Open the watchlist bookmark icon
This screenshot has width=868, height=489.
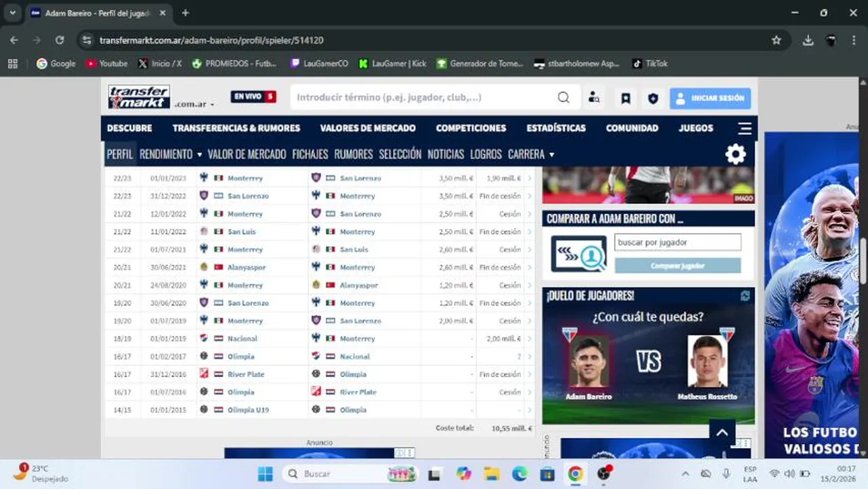point(626,98)
